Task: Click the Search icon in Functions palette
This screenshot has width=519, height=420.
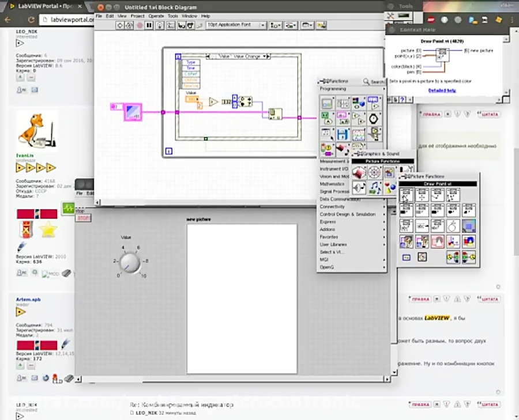Action: click(x=367, y=81)
